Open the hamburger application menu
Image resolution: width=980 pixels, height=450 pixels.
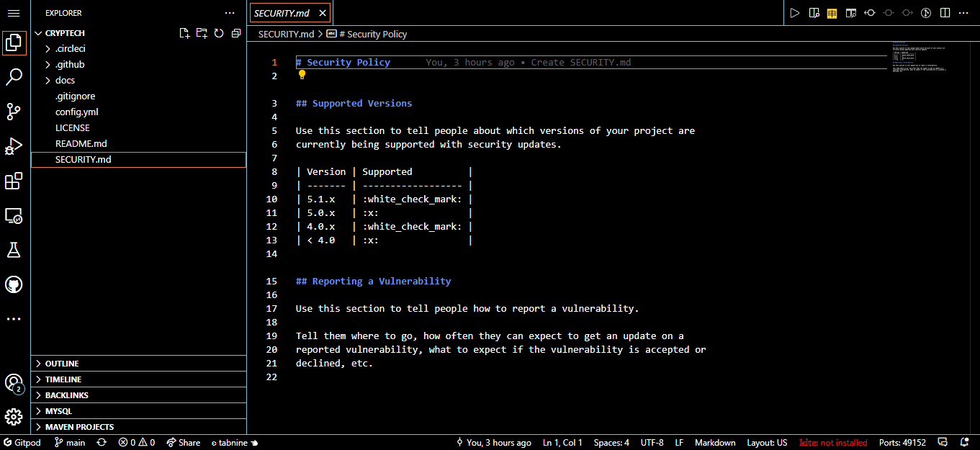click(14, 13)
